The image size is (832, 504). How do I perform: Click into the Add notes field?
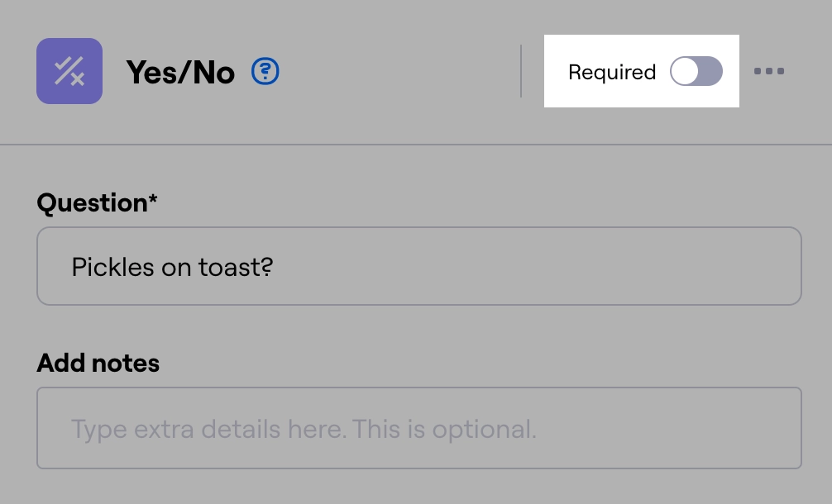coord(418,428)
